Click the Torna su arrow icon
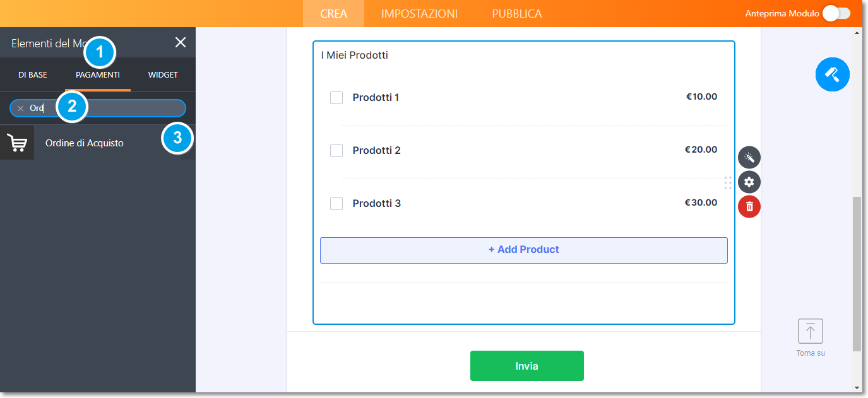The height and width of the screenshot is (398, 868). click(x=811, y=331)
